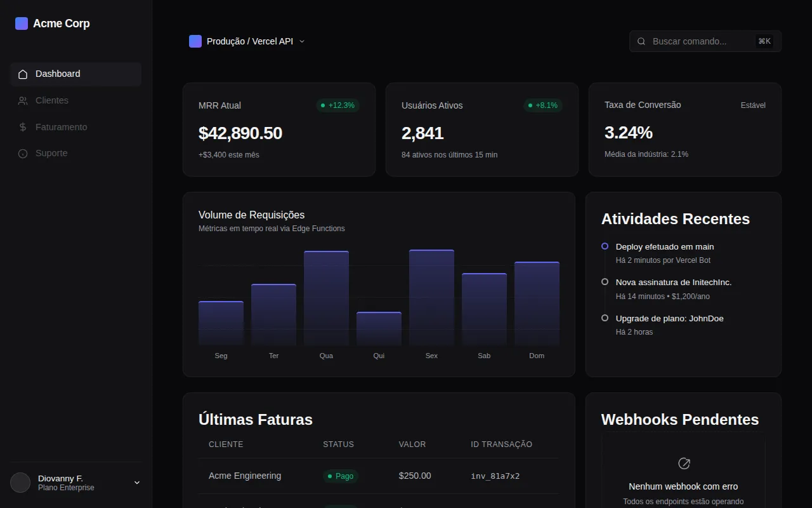Click the Produção project color icon
The height and width of the screenshot is (508, 812).
(195, 41)
